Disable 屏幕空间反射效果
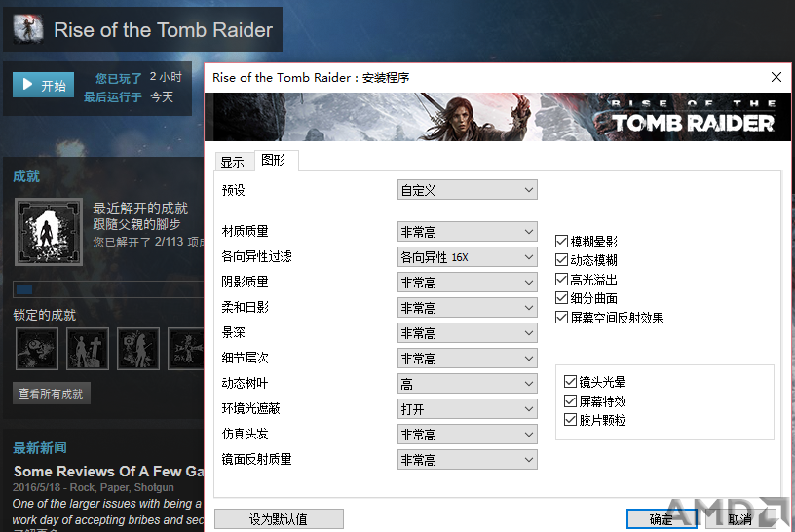 point(561,318)
